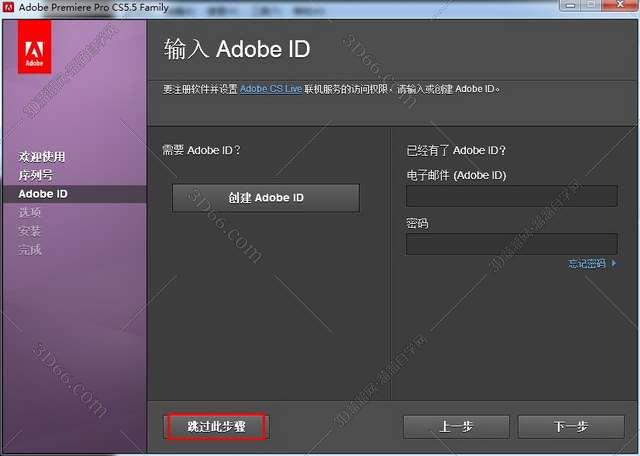Click the 需要 Adobe ID？ label
640x456 pixels.
tap(202, 150)
